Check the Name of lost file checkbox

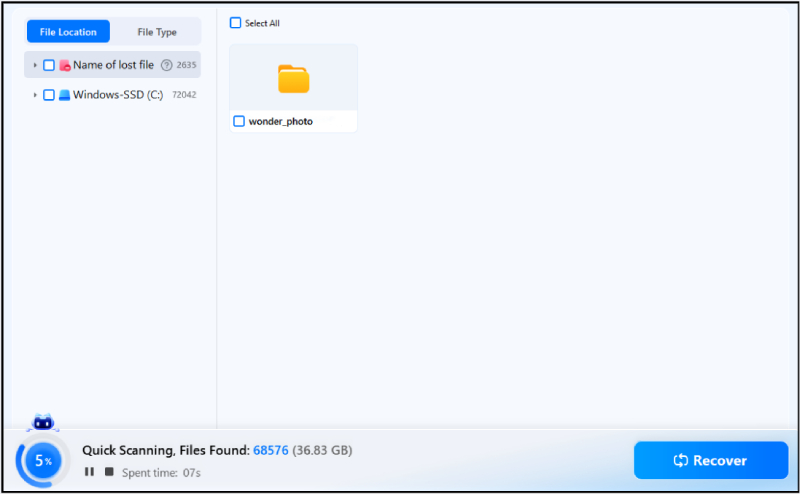point(49,65)
